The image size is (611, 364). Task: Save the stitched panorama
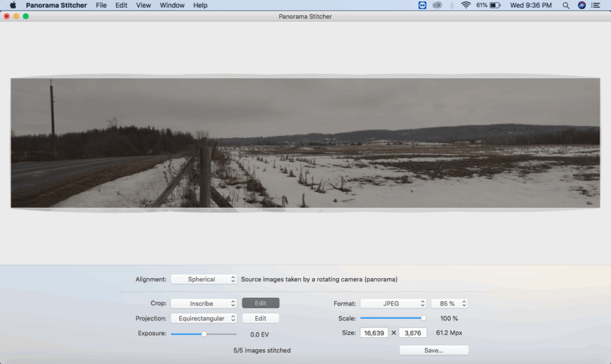(x=434, y=350)
